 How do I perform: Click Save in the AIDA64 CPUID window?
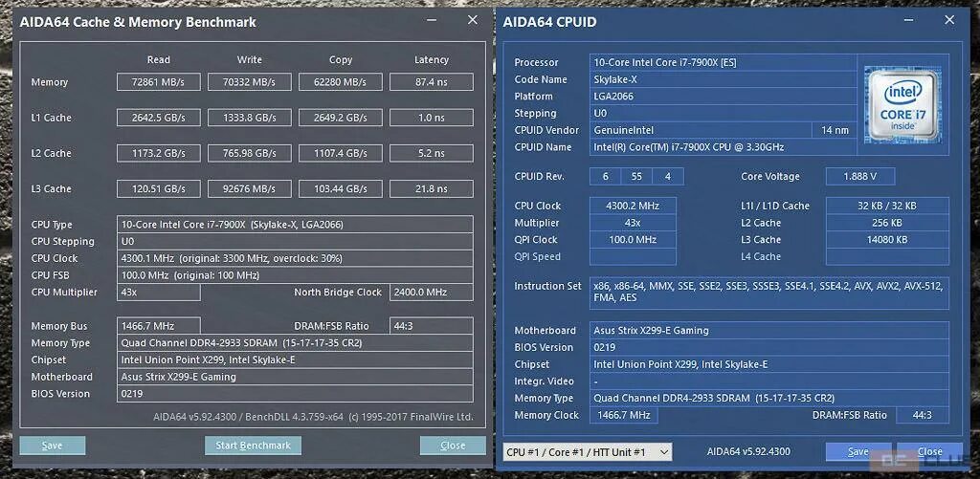point(858,451)
